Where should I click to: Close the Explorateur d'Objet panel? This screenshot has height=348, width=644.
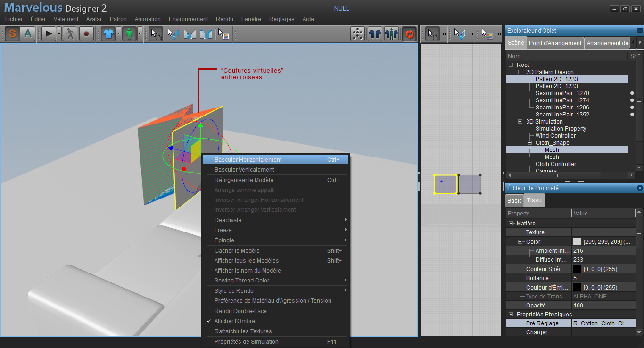click(x=640, y=31)
